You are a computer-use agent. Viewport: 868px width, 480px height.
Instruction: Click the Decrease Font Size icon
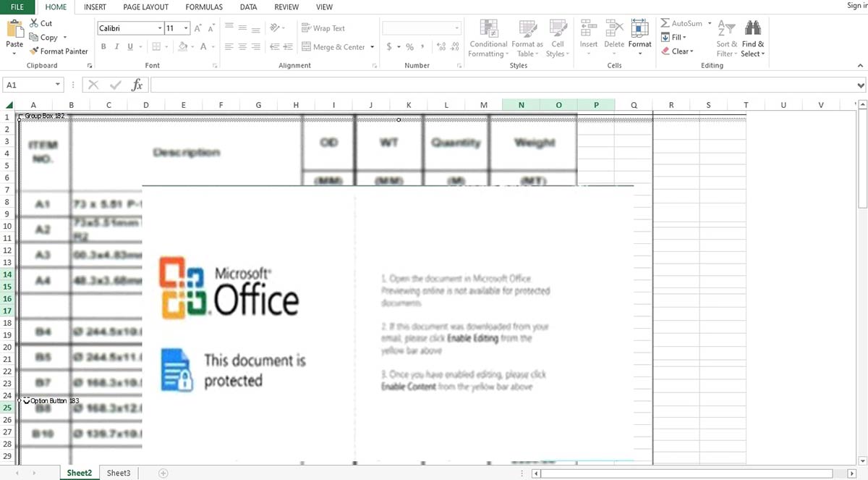(x=211, y=28)
